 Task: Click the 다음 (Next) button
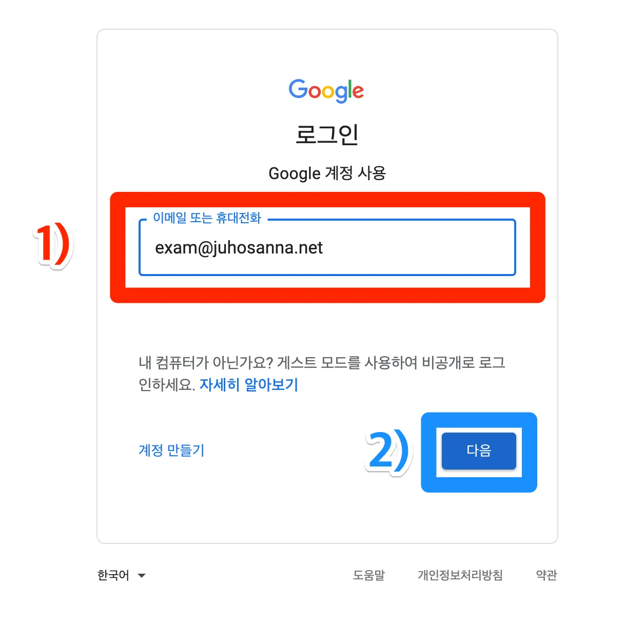point(479,451)
